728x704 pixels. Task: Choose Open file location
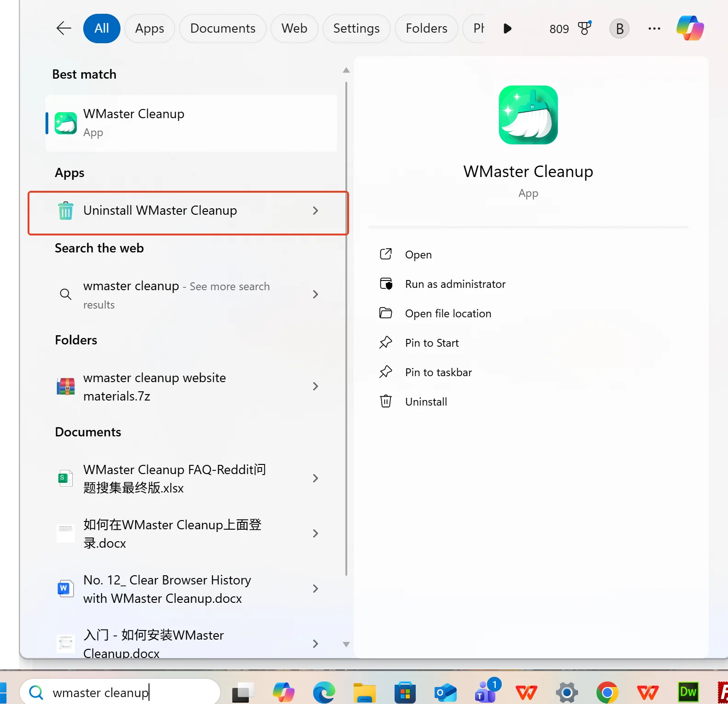528,313
